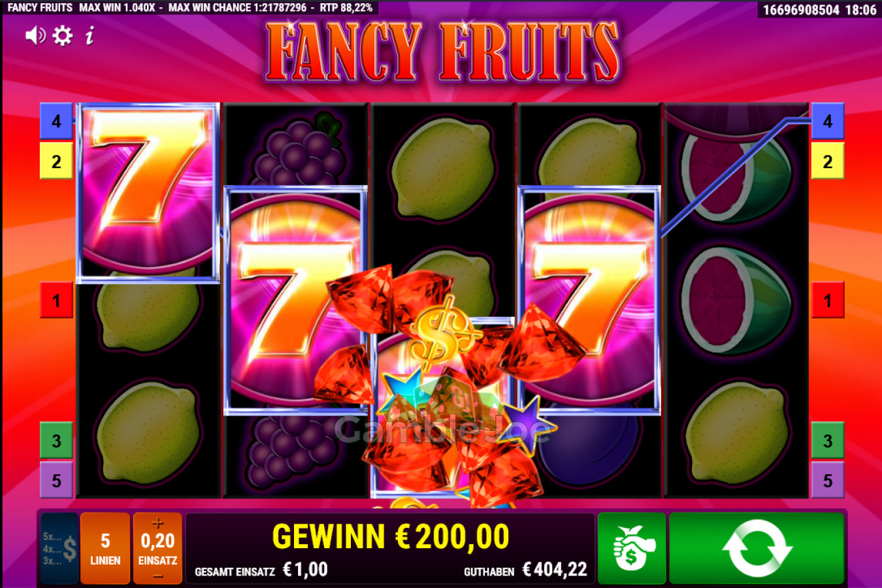Select purple payline 5 on left side
This screenshot has width=882, height=588.
tap(56, 480)
